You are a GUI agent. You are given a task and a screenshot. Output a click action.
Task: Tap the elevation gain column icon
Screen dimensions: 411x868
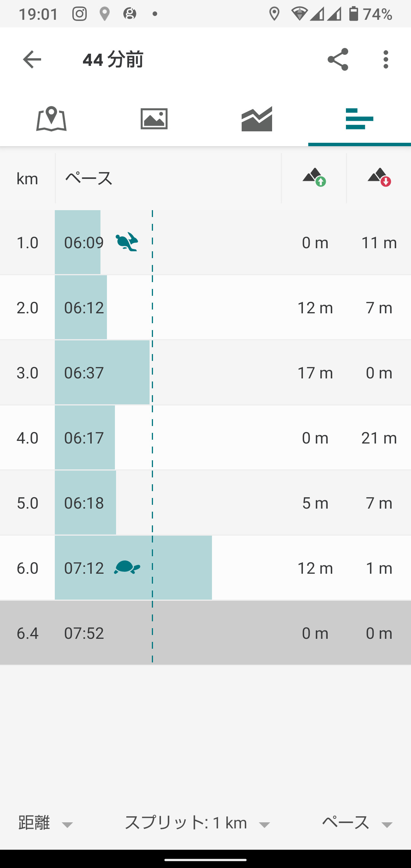(314, 177)
